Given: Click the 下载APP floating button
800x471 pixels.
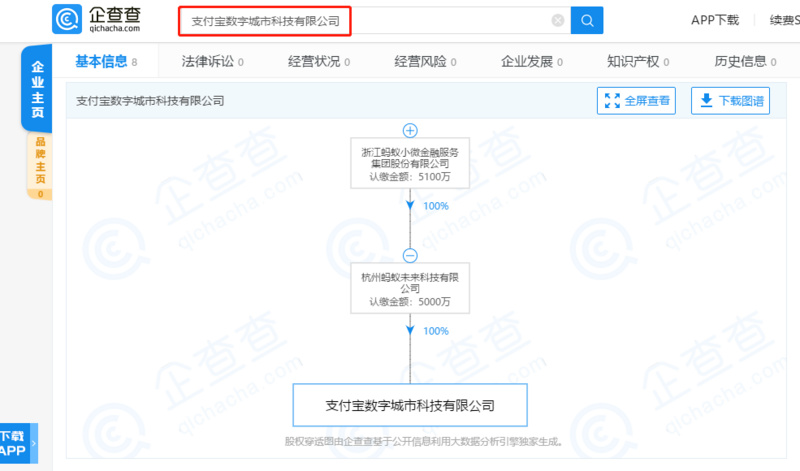Looking at the screenshot, I should pyautogui.click(x=18, y=443).
